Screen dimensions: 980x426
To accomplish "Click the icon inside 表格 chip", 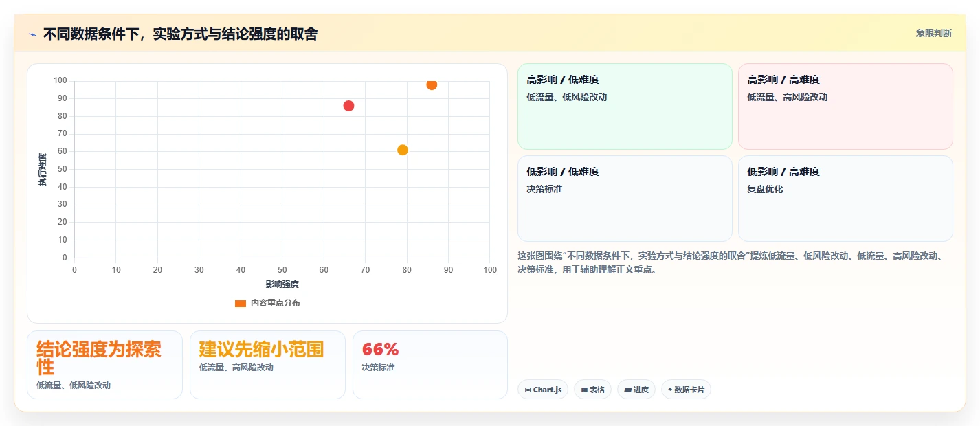I will (584, 390).
